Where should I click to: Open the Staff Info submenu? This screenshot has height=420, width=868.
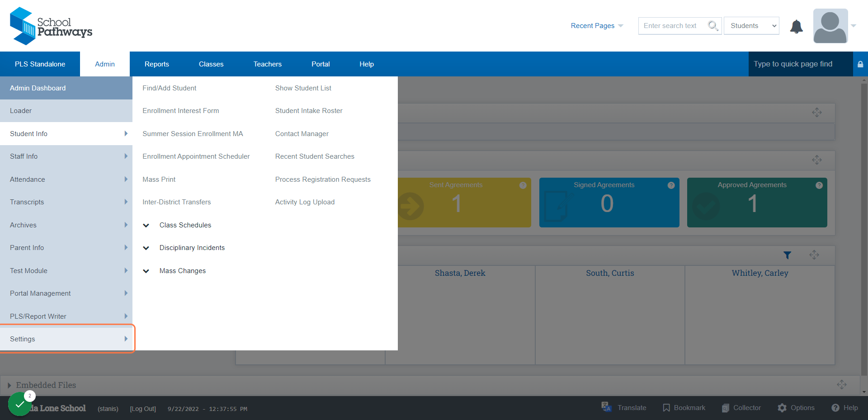click(x=66, y=156)
